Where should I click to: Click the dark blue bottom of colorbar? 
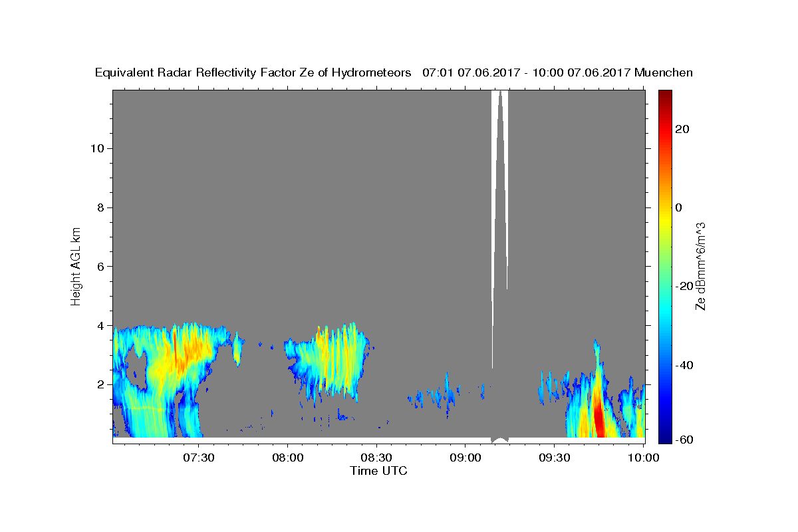(x=664, y=437)
